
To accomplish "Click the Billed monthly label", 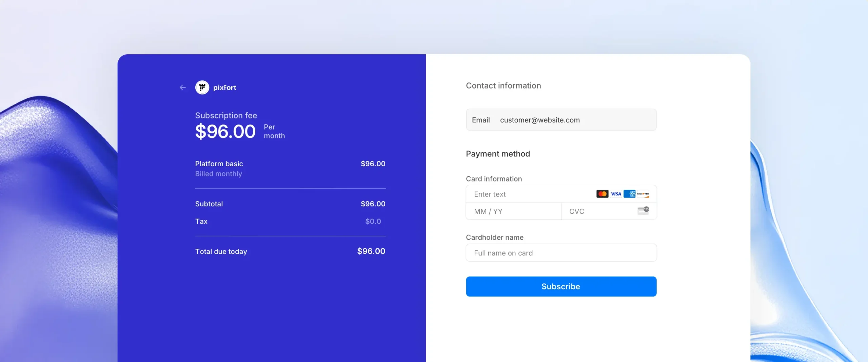I will (x=218, y=174).
